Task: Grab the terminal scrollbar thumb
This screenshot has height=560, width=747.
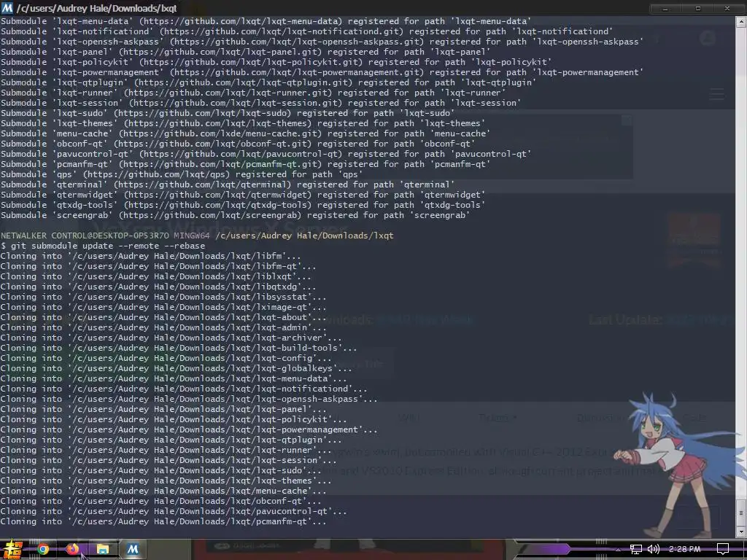Action: click(x=741, y=513)
